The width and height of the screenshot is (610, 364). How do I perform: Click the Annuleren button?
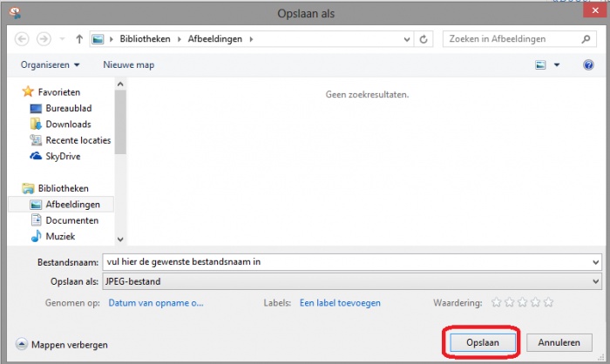pyautogui.click(x=559, y=342)
